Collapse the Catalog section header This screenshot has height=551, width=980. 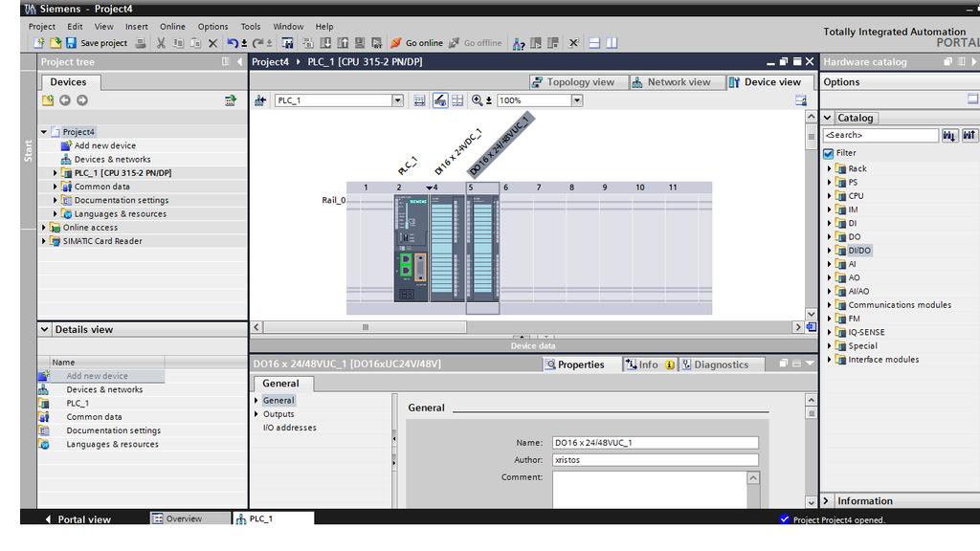[828, 118]
